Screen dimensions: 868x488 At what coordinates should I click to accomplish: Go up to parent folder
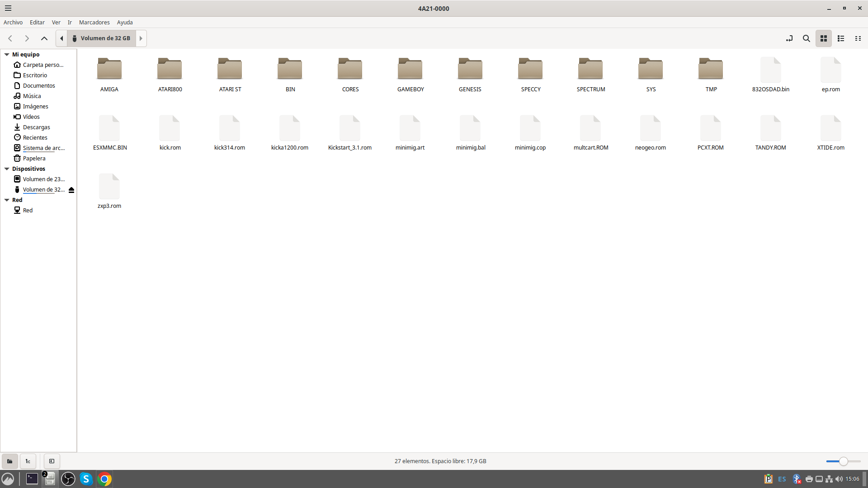pos(44,38)
